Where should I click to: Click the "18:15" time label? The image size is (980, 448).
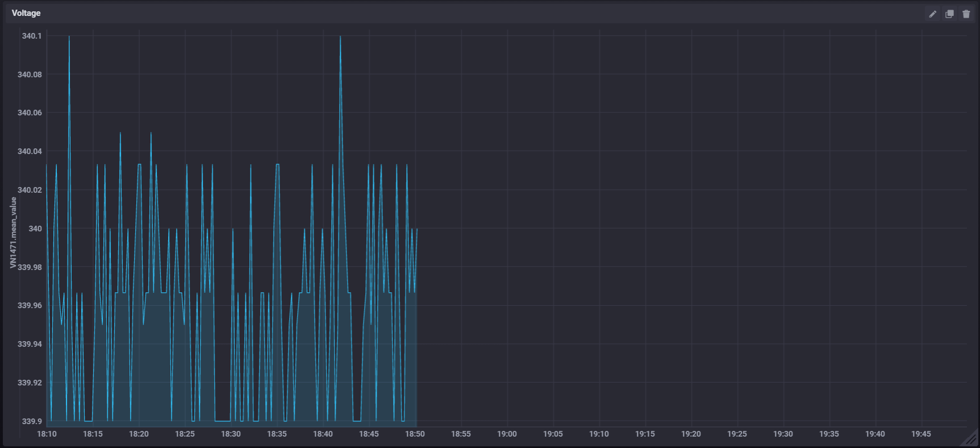click(x=93, y=434)
